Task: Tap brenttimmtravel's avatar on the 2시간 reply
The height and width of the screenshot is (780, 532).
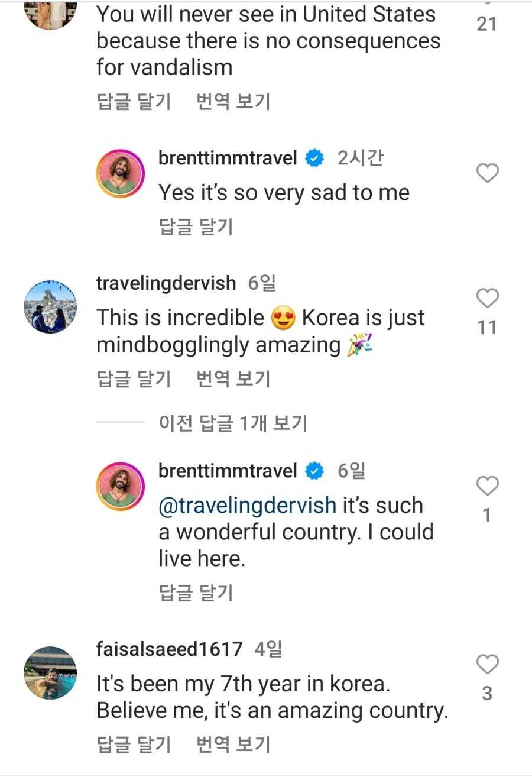Action: [120, 173]
